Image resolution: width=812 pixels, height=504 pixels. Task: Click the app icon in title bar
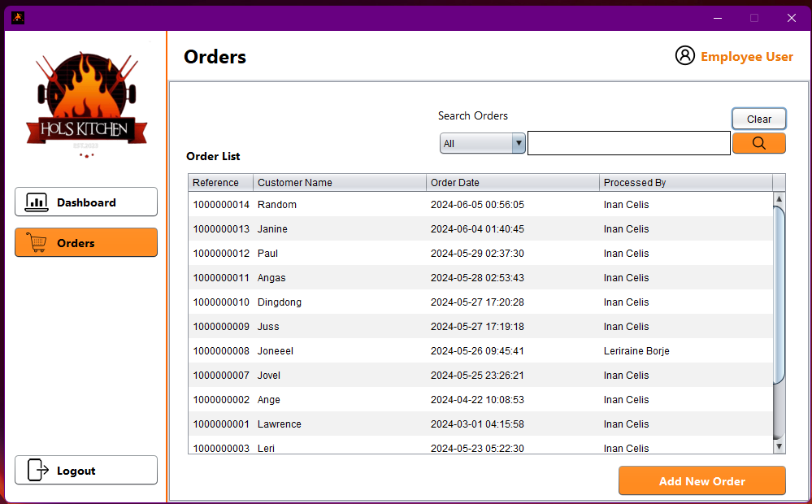click(17, 17)
